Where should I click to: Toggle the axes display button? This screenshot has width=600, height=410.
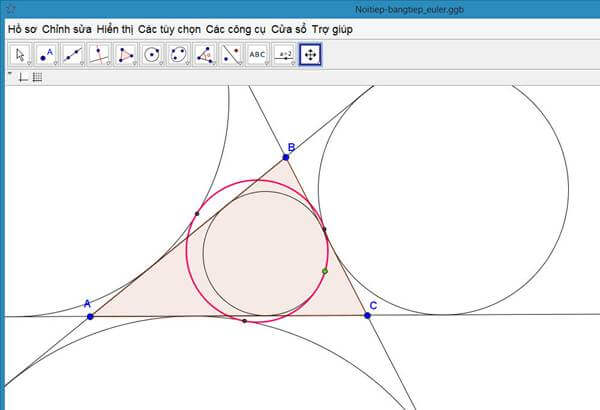[x=23, y=78]
